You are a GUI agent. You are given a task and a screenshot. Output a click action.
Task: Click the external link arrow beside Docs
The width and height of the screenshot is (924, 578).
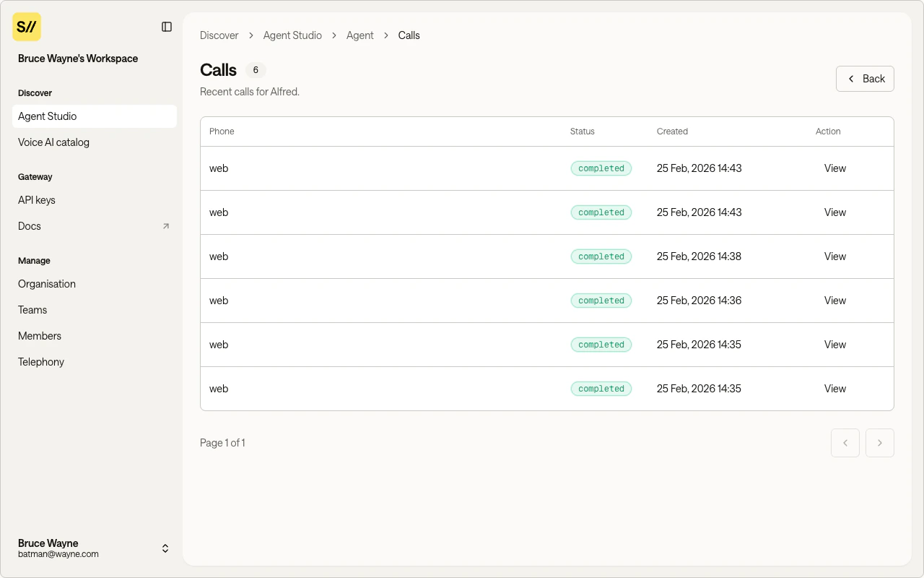(165, 225)
